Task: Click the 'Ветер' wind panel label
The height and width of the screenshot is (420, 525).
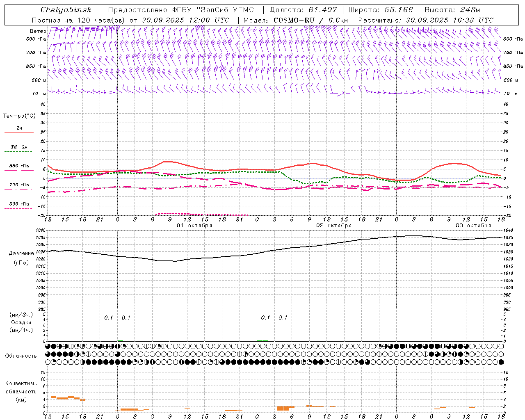Action: click(38, 31)
